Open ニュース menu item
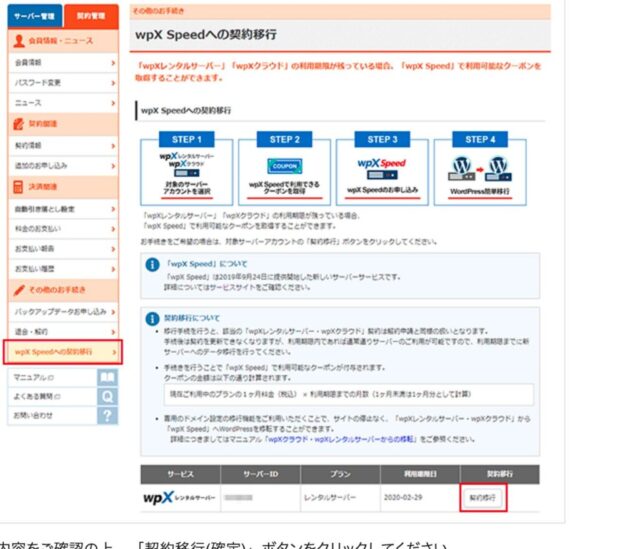Viewport: 640px width, 549px height. 63,102
